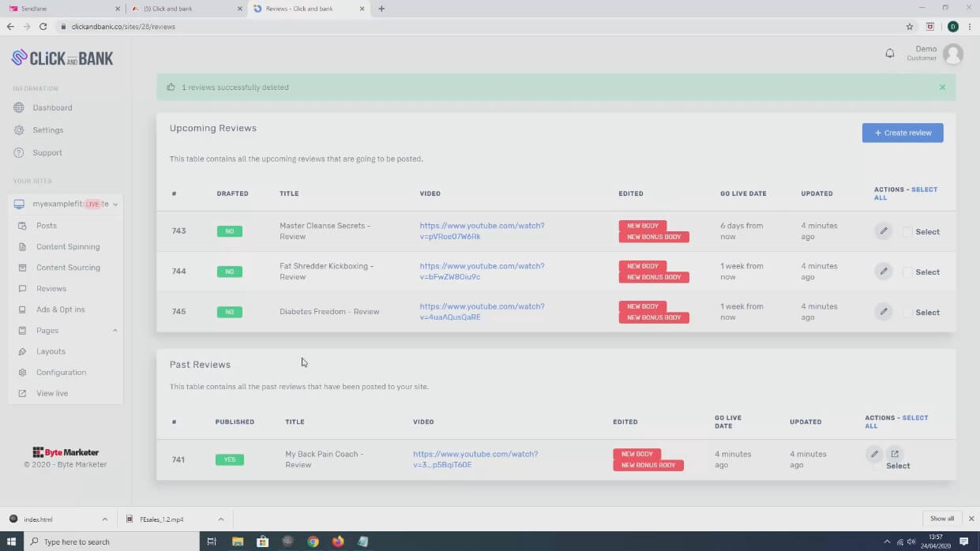Go to Dashboard in sidebar
Viewport: 980px width, 551px height.
pos(52,107)
